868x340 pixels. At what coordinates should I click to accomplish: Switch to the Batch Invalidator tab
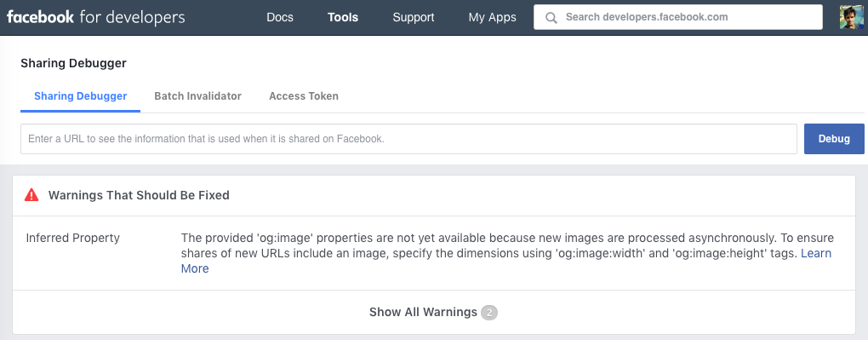[x=197, y=96]
